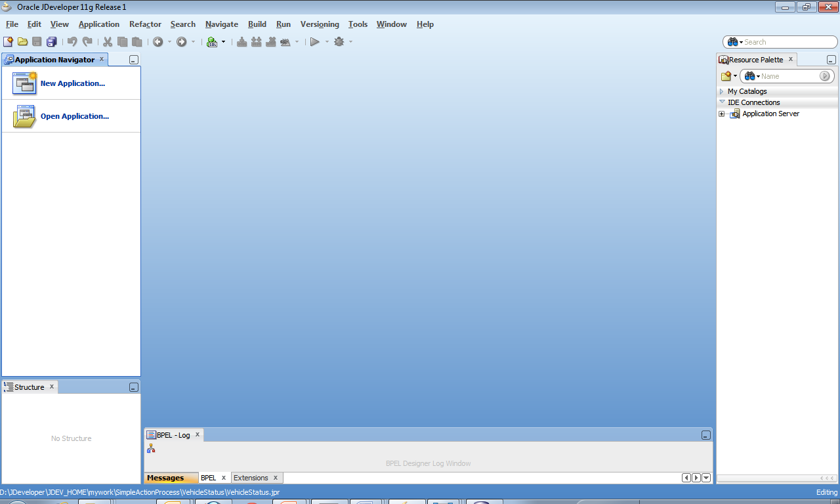The width and height of the screenshot is (840, 504).
Task: Select the Structure panel tab
Action: point(30,387)
